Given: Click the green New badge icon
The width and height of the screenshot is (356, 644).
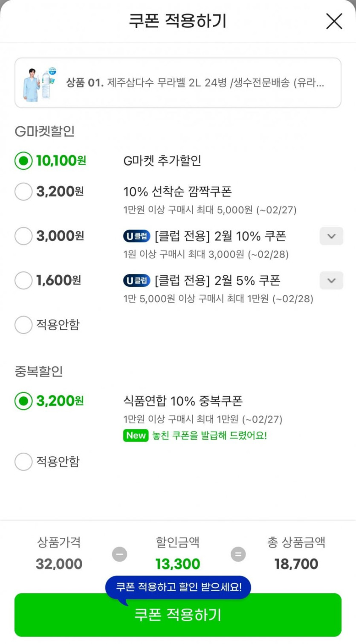Looking at the screenshot, I should tap(136, 436).
